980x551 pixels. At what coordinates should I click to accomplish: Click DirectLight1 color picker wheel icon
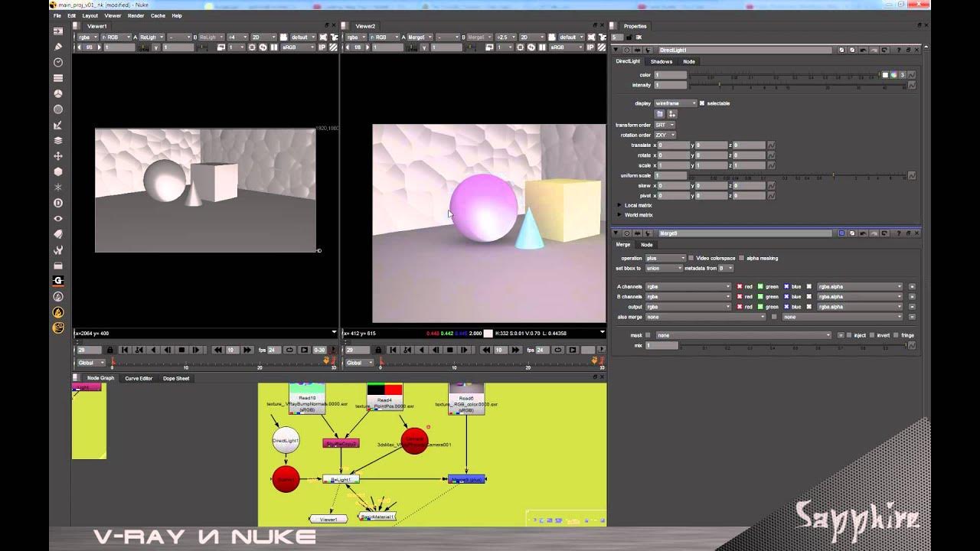[893, 75]
